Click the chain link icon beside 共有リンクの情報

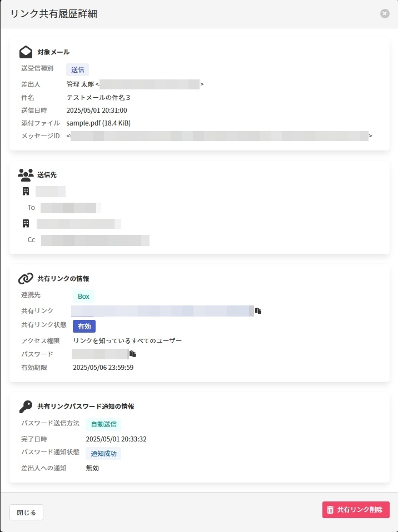(26, 278)
